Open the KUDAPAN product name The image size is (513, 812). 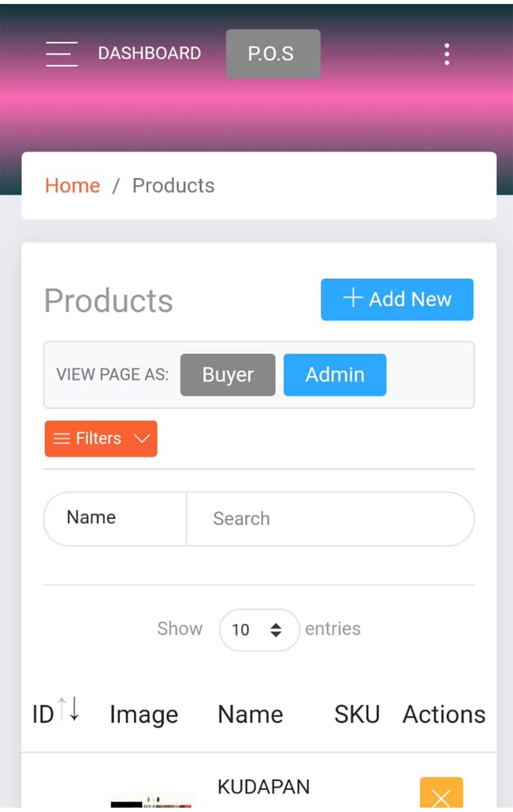tap(264, 787)
